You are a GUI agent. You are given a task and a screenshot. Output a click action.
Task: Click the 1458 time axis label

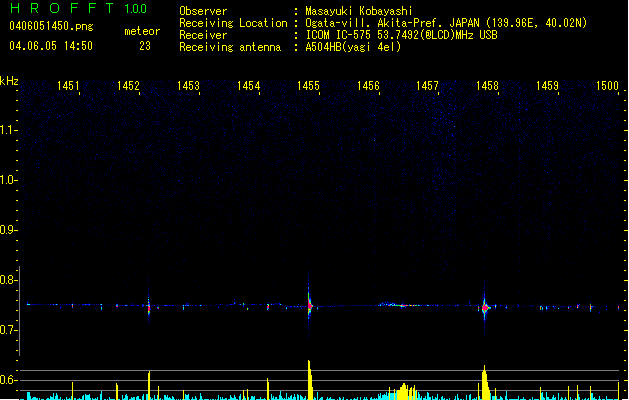click(487, 86)
